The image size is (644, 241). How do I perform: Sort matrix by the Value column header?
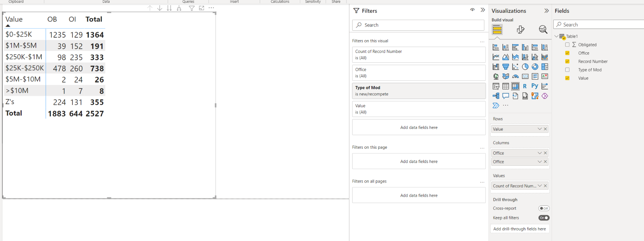[x=14, y=20]
